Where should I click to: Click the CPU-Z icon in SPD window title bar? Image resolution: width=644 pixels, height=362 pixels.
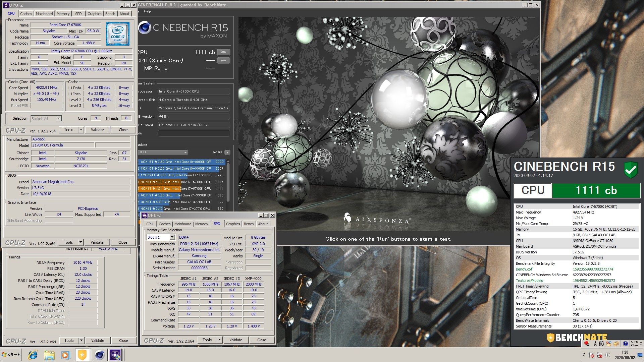click(x=145, y=216)
